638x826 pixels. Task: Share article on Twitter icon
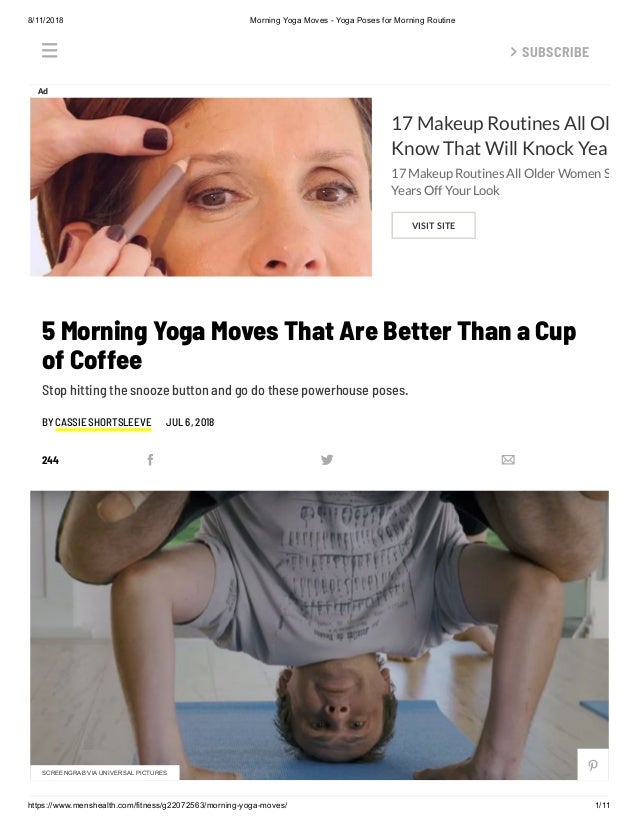pyautogui.click(x=327, y=460)
